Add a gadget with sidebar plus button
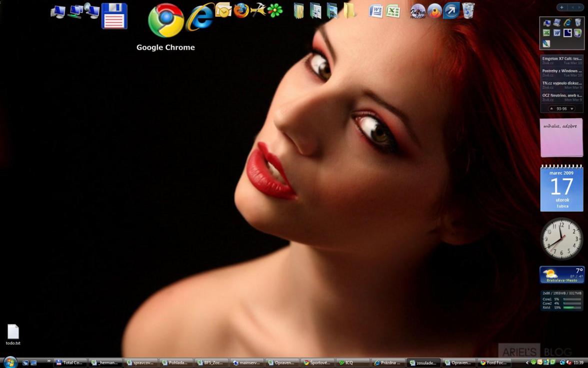This screenshot has height=368, width=588. click(562, 8)
